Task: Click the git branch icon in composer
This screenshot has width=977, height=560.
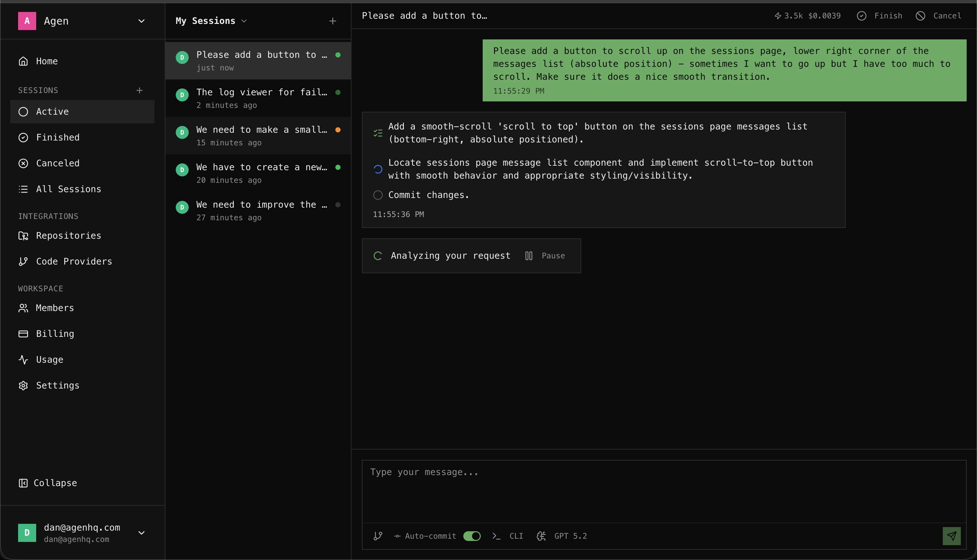Action: [378, 536]
